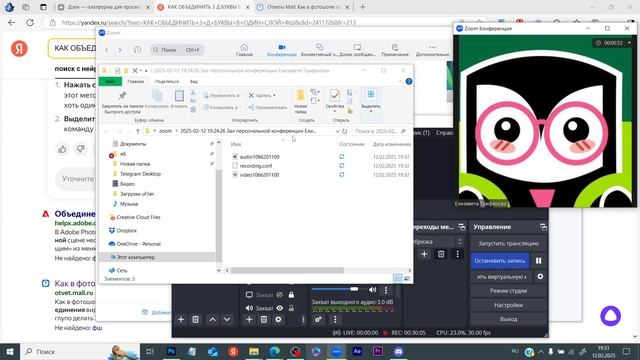Unlock the display capture source
This screenshot has width=640, height=360.
click(x=291, y=295)
